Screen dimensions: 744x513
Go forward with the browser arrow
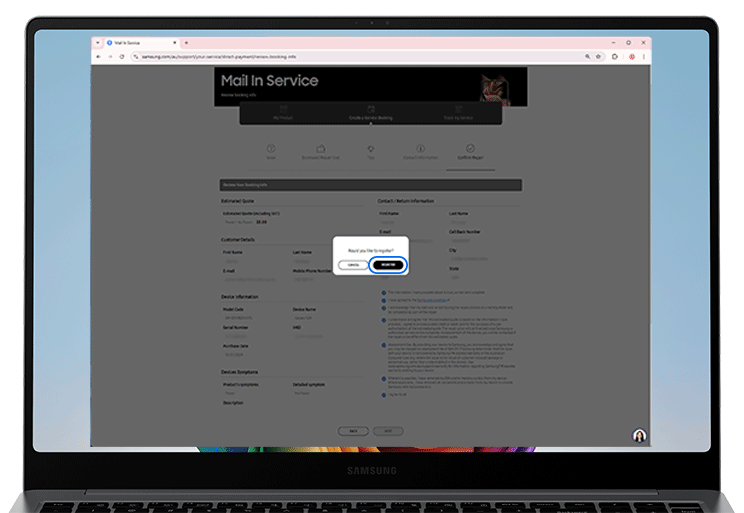point(110,56)
